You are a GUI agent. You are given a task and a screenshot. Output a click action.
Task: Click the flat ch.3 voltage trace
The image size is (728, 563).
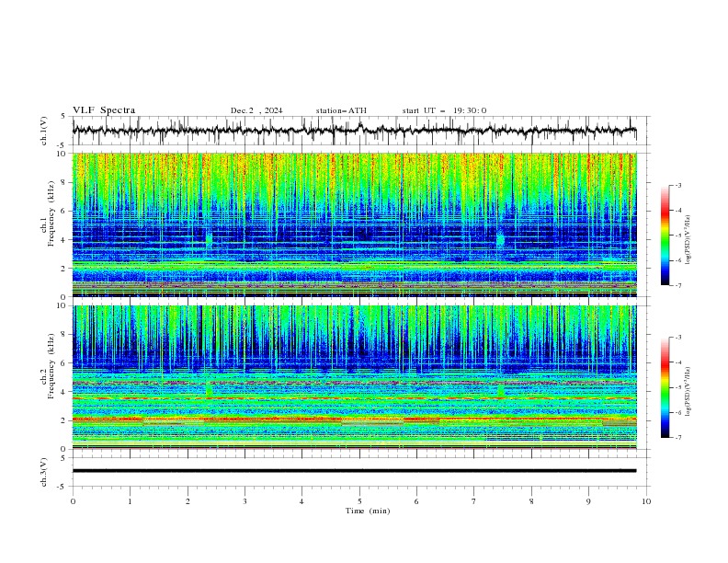click(354, 471)
